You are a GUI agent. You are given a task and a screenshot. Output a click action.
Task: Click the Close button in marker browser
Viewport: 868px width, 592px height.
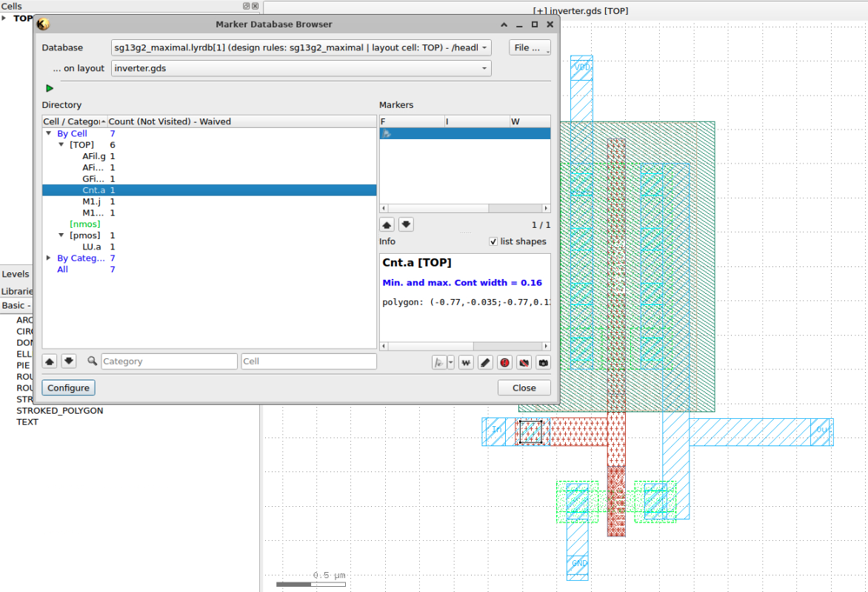[x=524, y=388]
